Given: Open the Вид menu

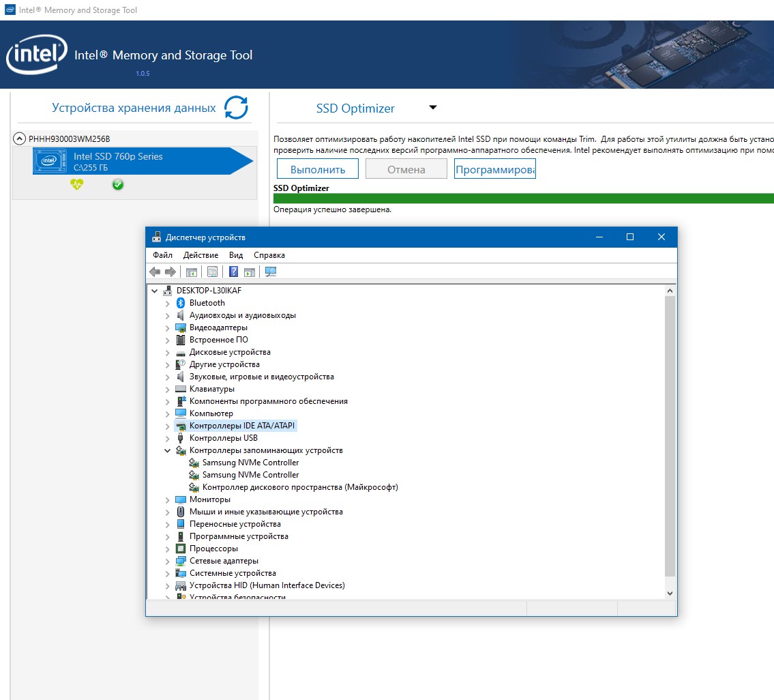Looking at the screenshot, I should coord(235,255).
